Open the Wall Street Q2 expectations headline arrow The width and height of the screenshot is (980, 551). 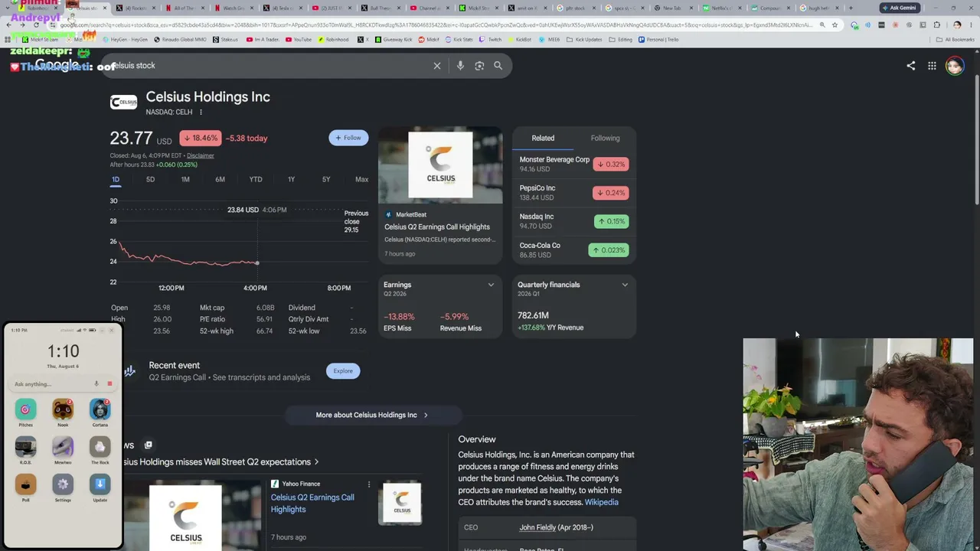[316, 462]
